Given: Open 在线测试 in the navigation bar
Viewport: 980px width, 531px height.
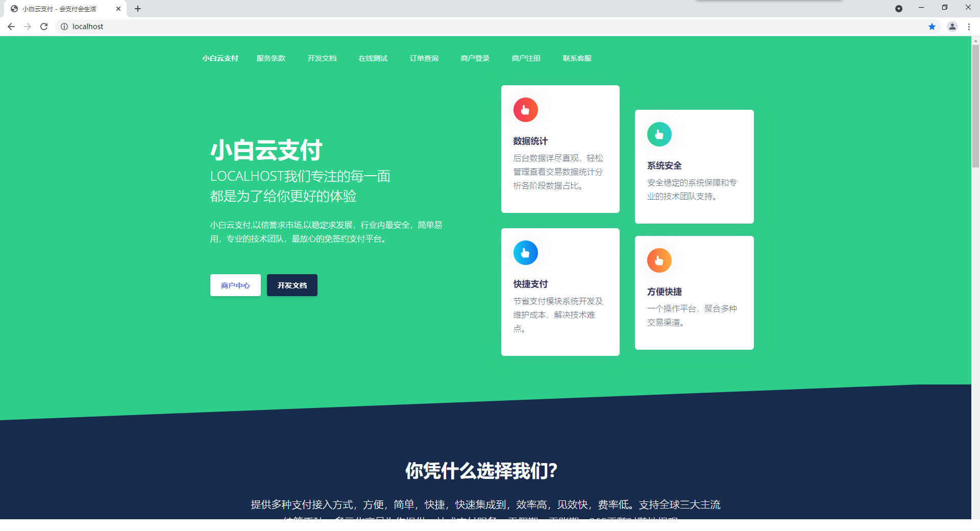Looking at the screenshot, I should (373, 58).
